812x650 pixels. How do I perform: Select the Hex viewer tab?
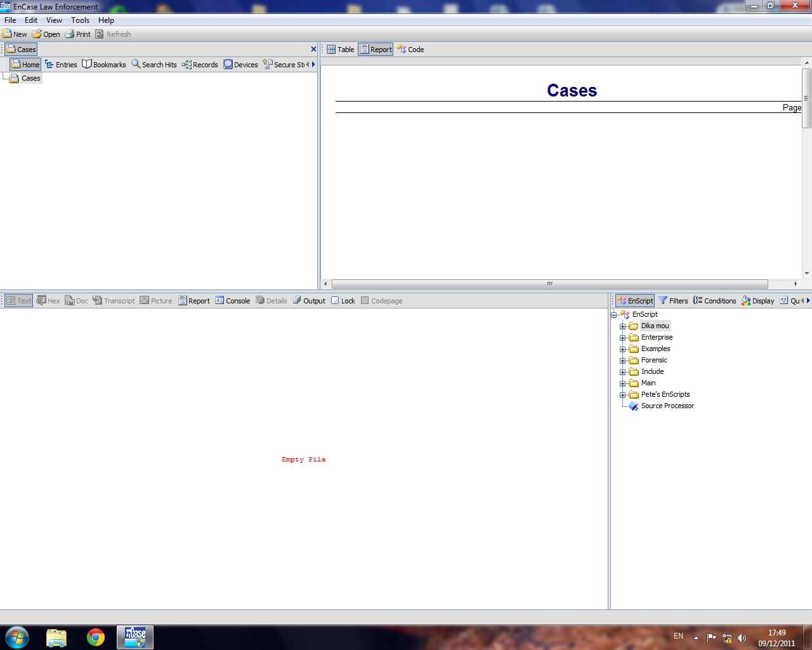click(48, 301)
